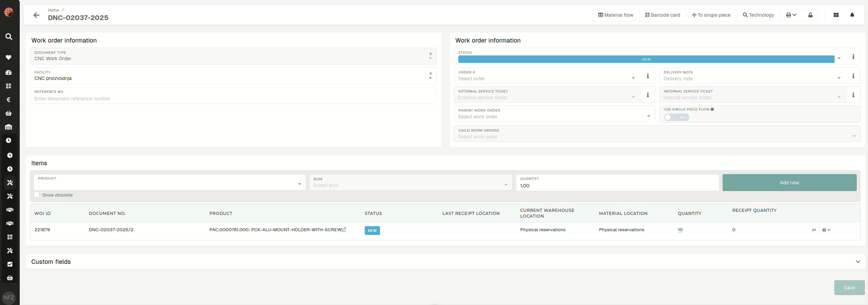868x305 pixels.
Task: Toggle the Use single piece flow switch
Action: [676, 117]
